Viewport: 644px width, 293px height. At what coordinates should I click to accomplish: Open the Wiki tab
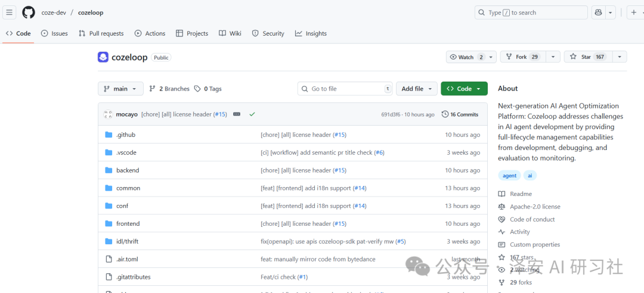pos(230,34)
